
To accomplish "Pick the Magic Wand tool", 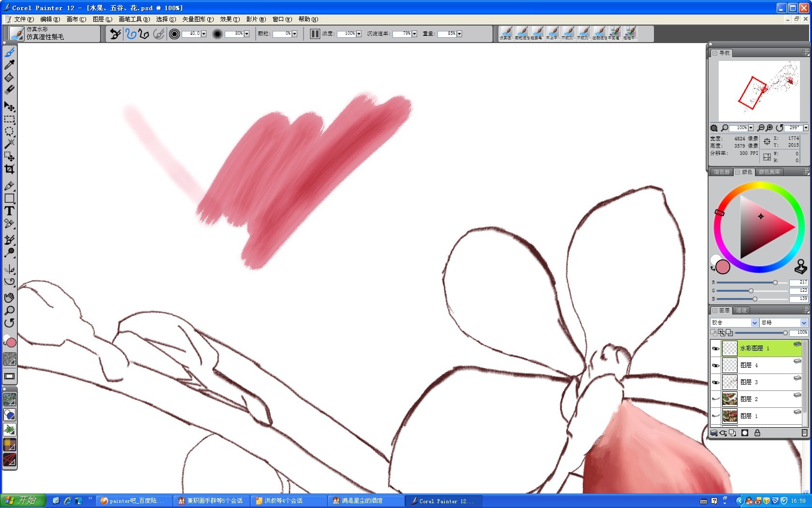I will tap(10, 144).
